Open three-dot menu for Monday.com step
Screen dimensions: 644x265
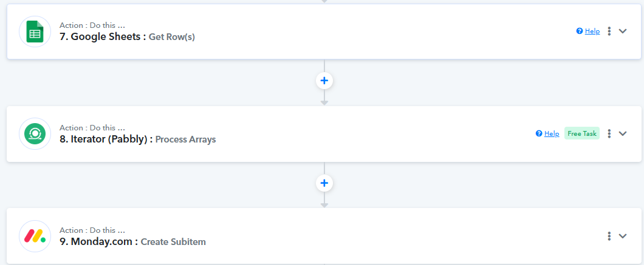(609, 236)
